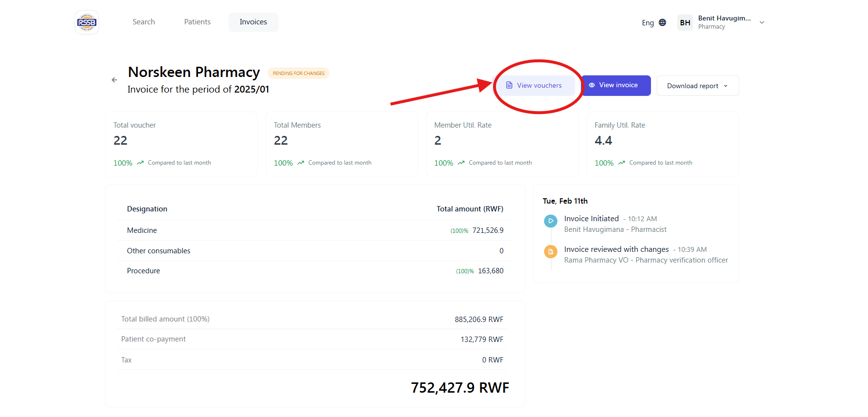This screenshot has height=417, width=868.
Task: Click the Total voucher value 22
Action: pos(120,141)
